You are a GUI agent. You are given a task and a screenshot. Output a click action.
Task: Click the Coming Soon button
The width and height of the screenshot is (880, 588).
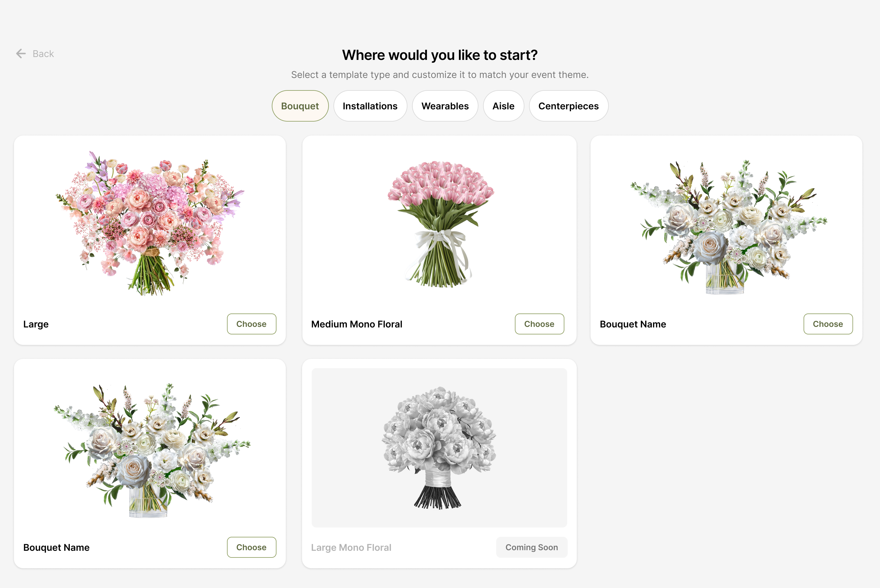532,547
